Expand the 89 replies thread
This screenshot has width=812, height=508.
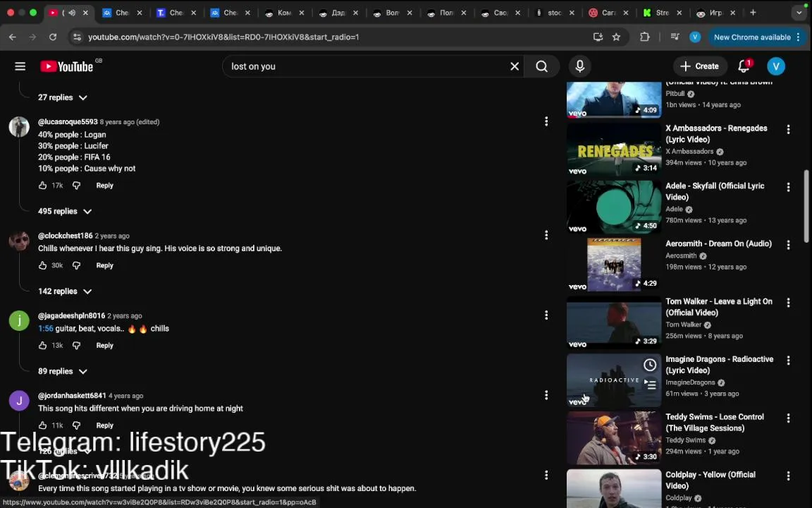[x=63, y=371]
